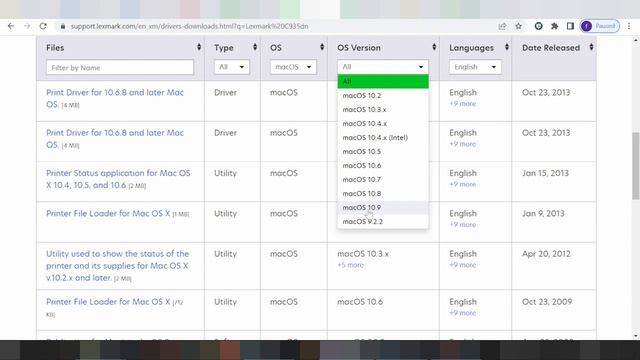
Task: Expand +5 more OS versions link
Action: (350, 265)
